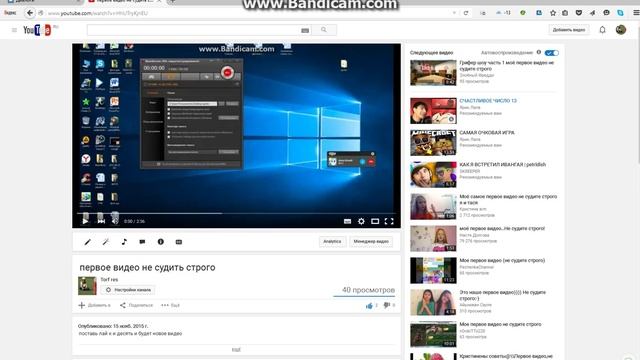
Task: Open the on-screen keyboard in the search box
Action: tap(305, 30)
